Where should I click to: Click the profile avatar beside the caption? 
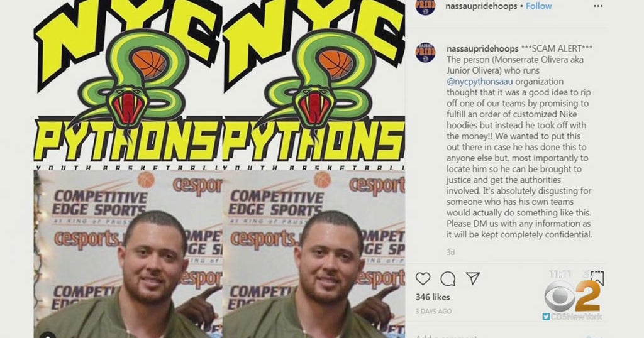click(x=425, y=53)
